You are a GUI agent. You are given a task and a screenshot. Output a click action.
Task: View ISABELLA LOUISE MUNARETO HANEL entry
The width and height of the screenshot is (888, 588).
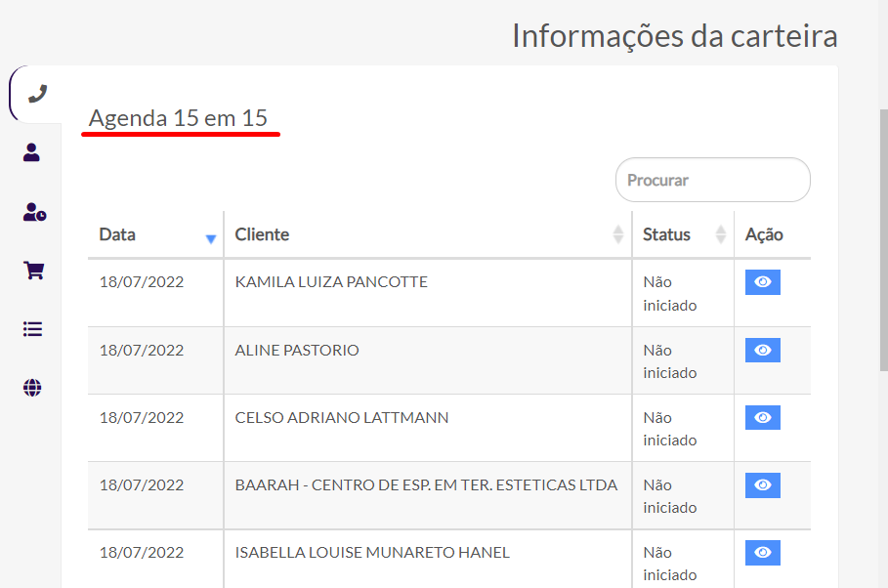(x=762, y=552)
